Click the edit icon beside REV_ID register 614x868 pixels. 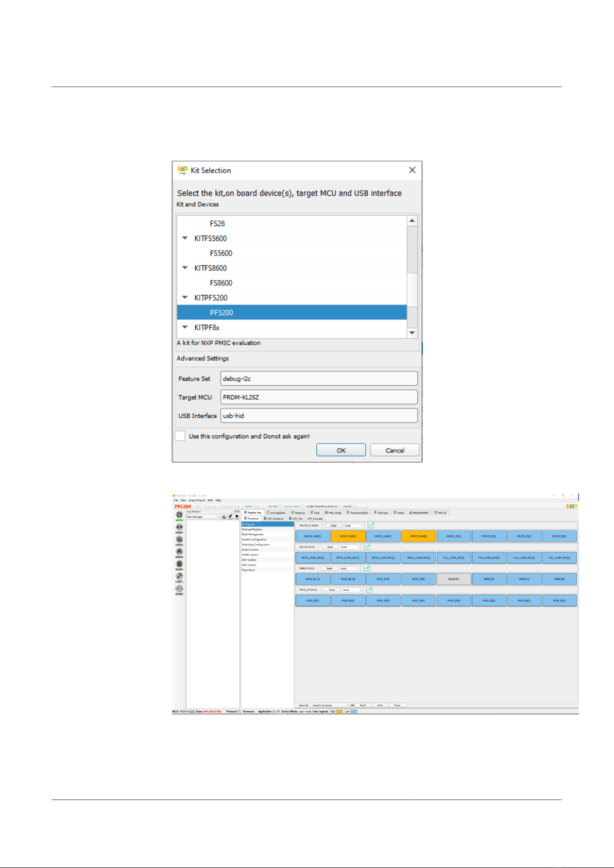pos(367,547)
